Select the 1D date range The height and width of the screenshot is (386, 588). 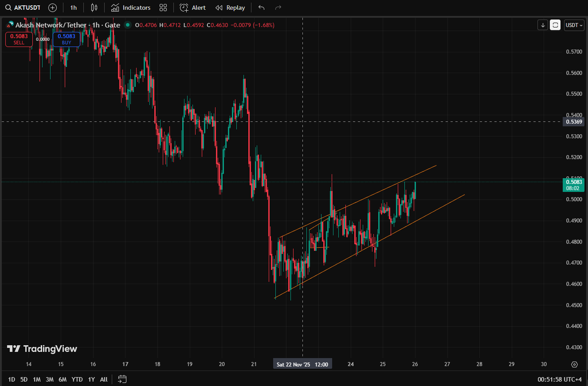coord(11,379)
